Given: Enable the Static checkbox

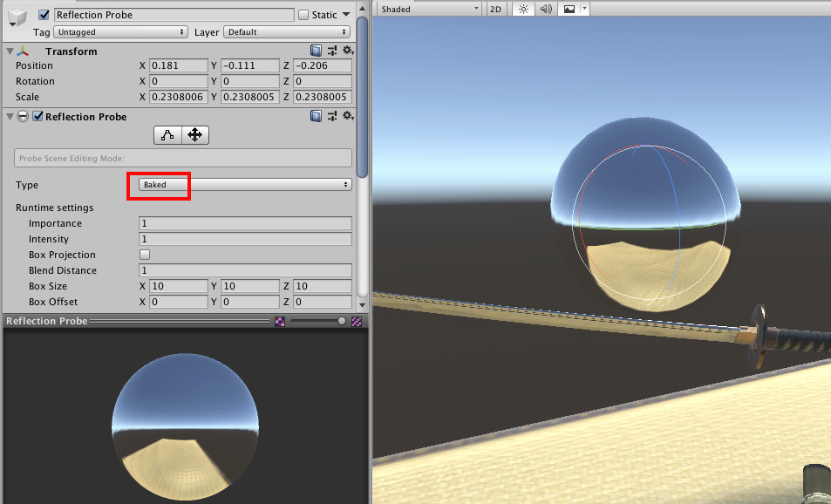Looking at the screenshot, I should point(303,15).
